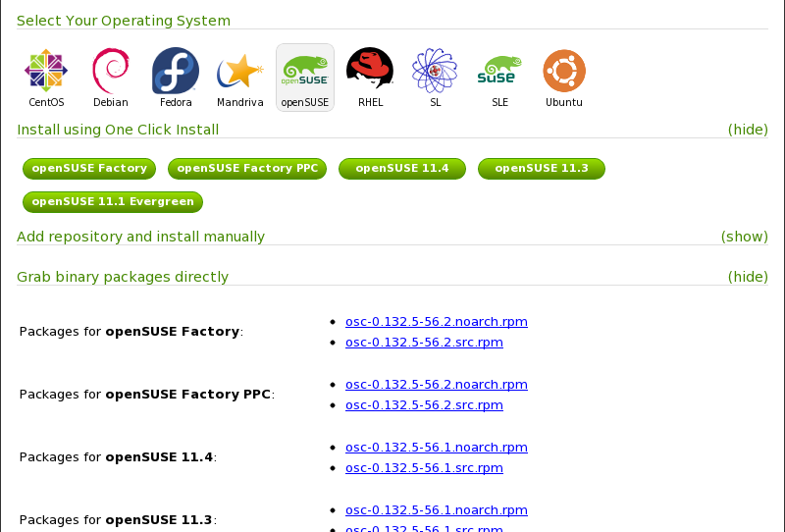The height and width of the screenshot is (532, 785).
Task: Hide the One Click Install section
Action: [748, 130]
